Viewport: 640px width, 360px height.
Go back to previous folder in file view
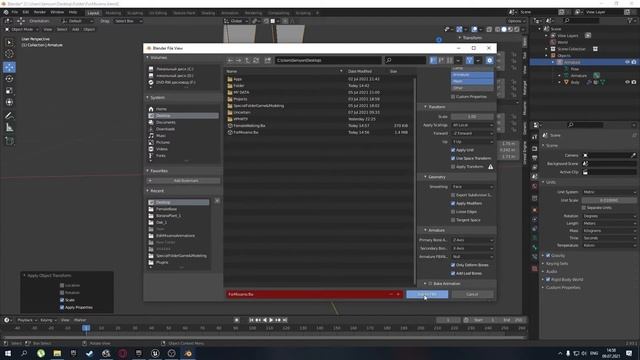pyautogui.click(x=230, y=60)
